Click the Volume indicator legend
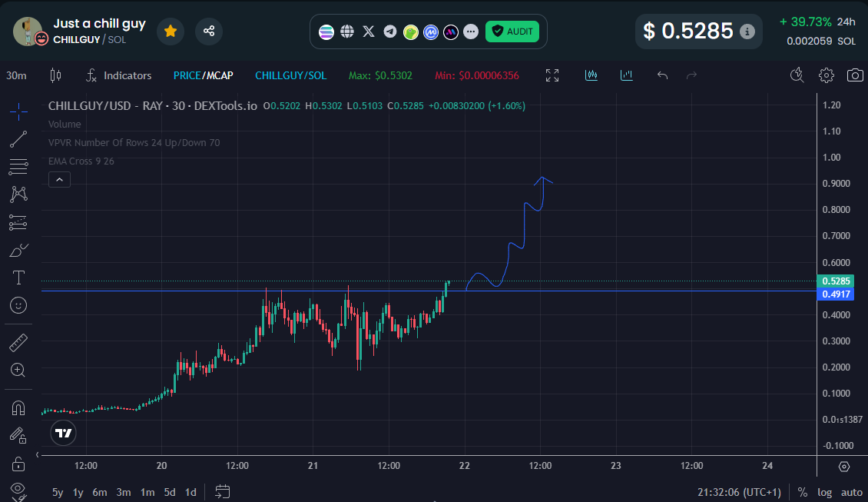The height and width of the screenshot is (502, 868). (x=65, y=124)
